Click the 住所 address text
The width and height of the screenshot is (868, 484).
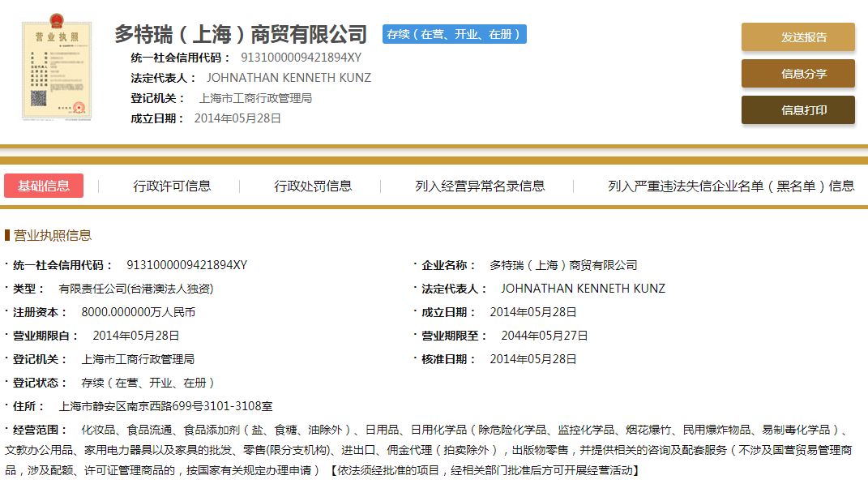(165, 406)
